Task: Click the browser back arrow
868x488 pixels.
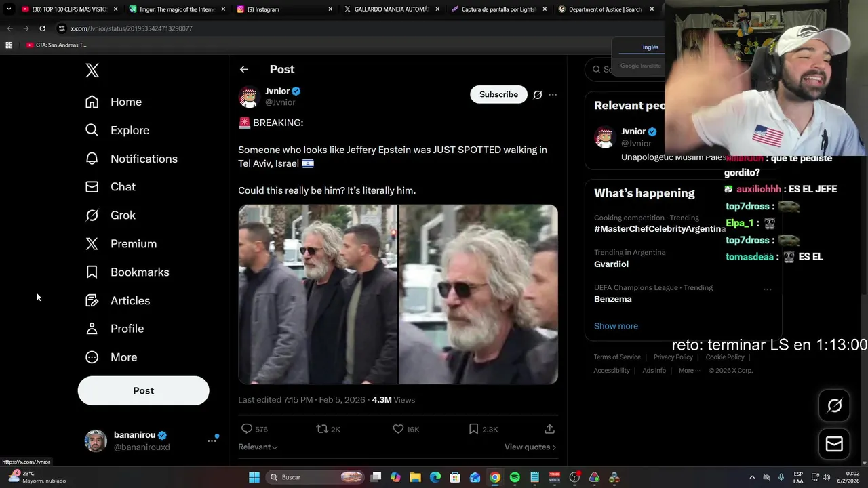Action: [x=9, y=28]
